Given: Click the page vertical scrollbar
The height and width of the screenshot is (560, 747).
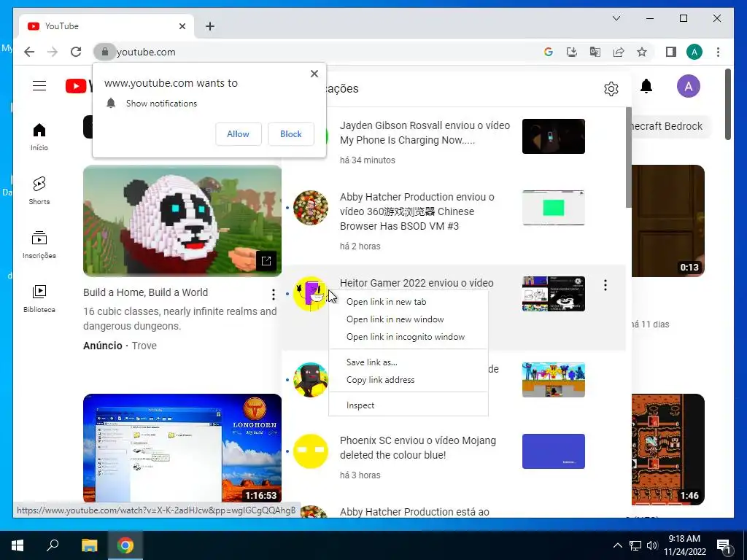Looking at the screenshot, I should [x=727, y=105].
